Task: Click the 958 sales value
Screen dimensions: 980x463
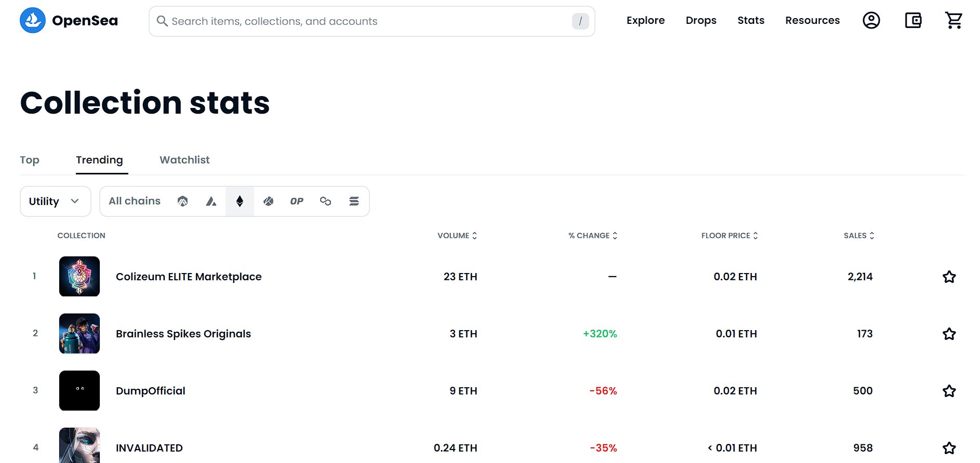Action: tap(863, 448)
